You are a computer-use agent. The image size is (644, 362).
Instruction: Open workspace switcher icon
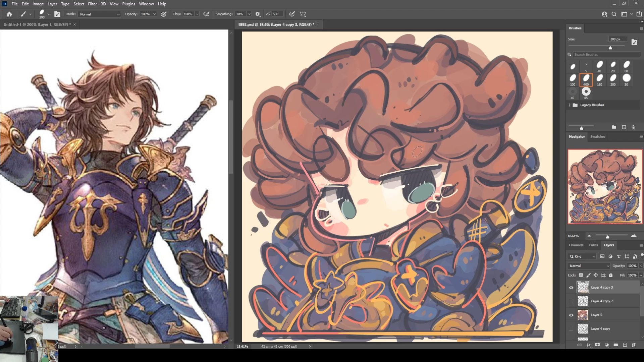624,14
